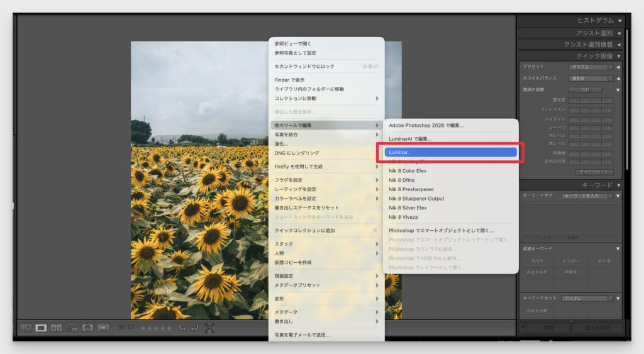Image resolution: width=644 pixels, height=354 pixels.
Task: Open toolbar content dropdown arrow at right end
Action: click(509, 328)
